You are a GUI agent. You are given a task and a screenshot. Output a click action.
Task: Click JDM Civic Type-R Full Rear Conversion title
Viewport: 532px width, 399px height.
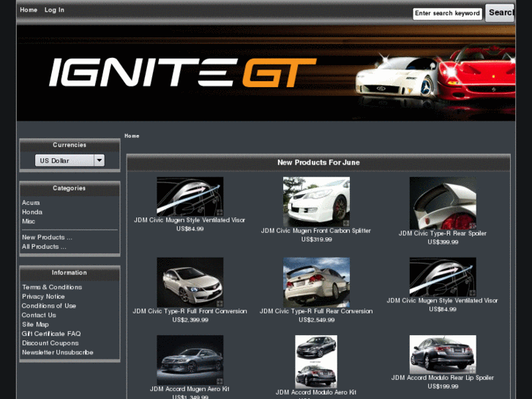pos(316,311)
